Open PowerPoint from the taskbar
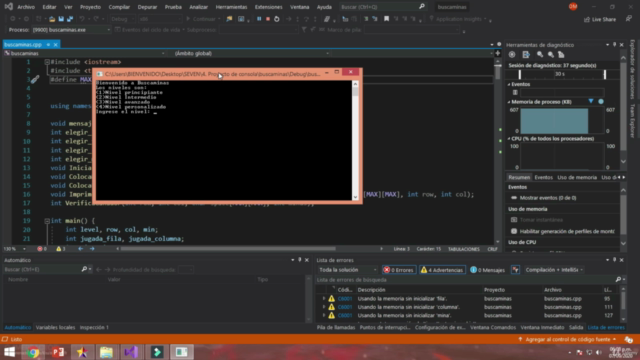This screenshot has width=640, height=360. pos(58,352)
